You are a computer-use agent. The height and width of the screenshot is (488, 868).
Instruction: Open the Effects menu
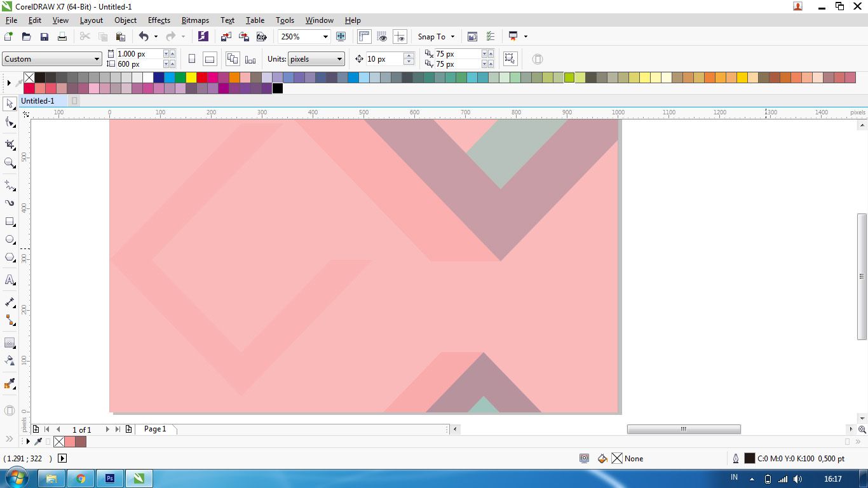click(x=159, y=20)
